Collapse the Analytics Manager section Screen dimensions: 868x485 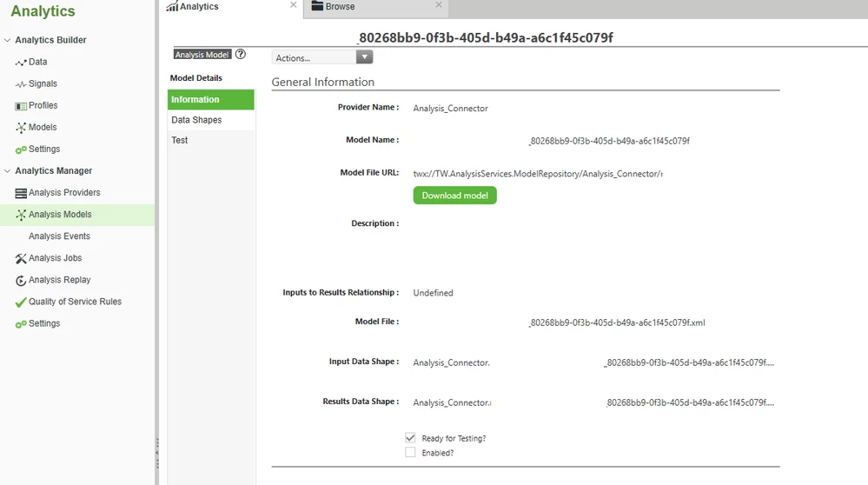tap(7, 171)
